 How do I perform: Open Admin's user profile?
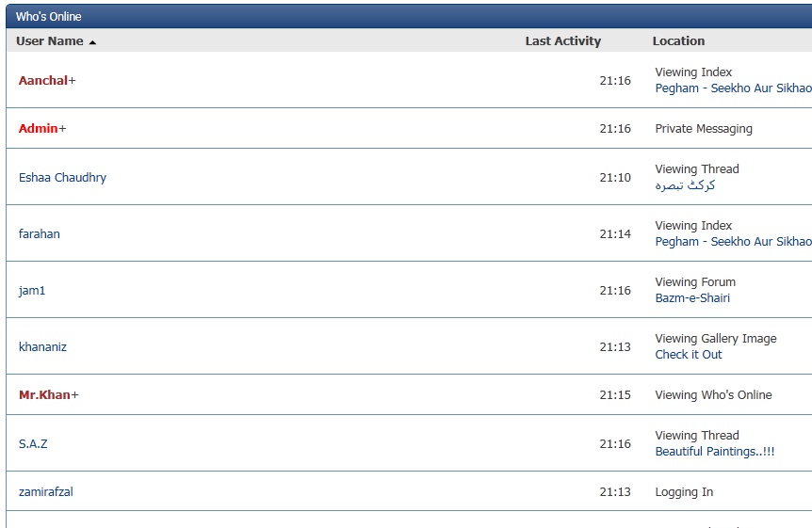[x=39, y=129]
